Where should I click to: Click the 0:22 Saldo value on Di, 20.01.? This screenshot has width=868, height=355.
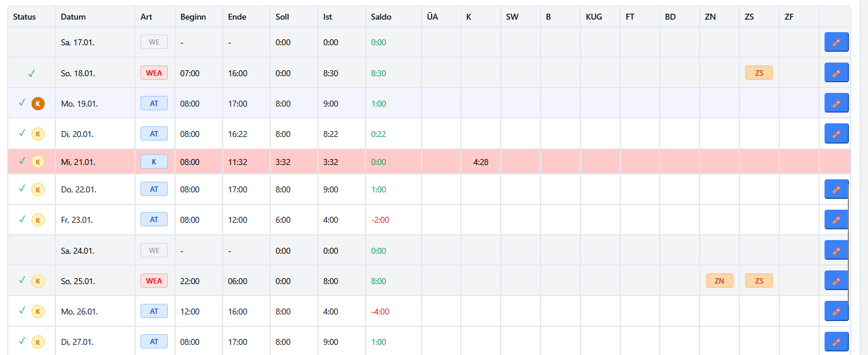point(378,134)
